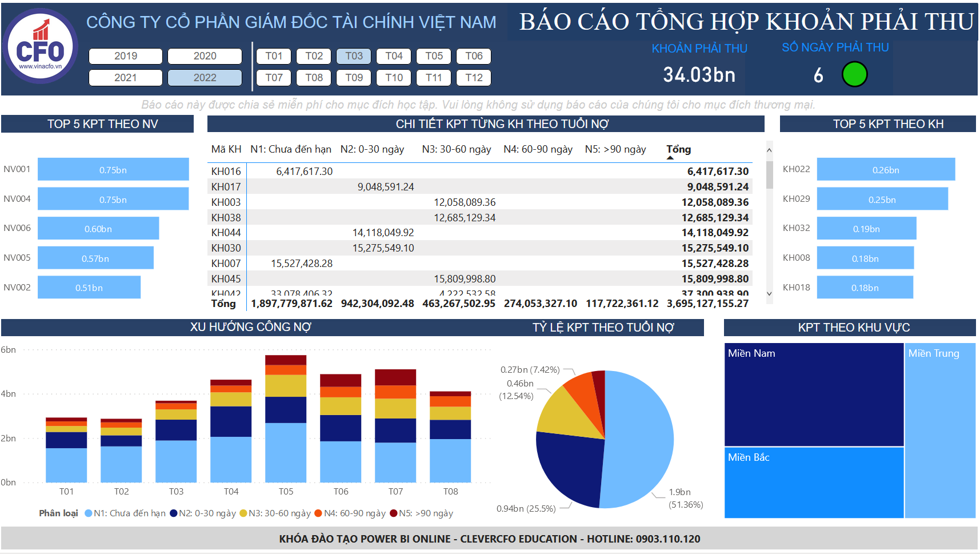Select Miền Nam treemap block

click(814, 394)
